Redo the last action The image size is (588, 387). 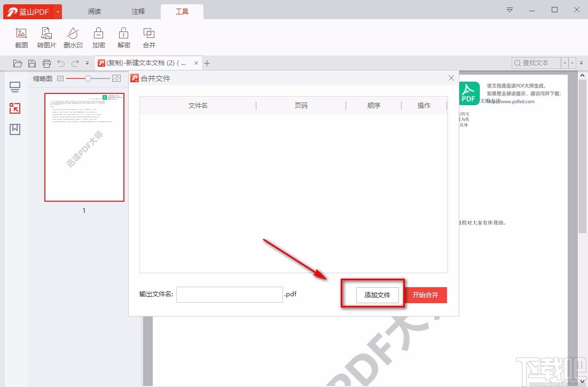click(x=75, y=64)
